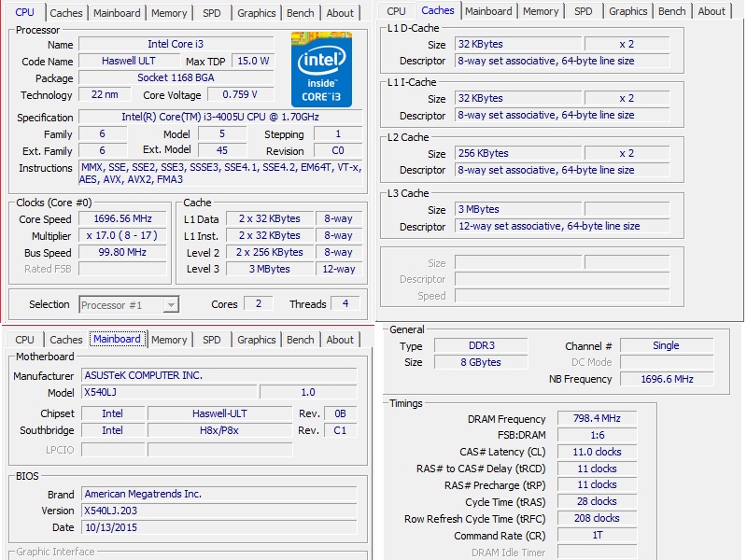The image size is (747, 560).
Task: Click the Core Voltage value '0.759 V'
Action: (x=241, y=95)
